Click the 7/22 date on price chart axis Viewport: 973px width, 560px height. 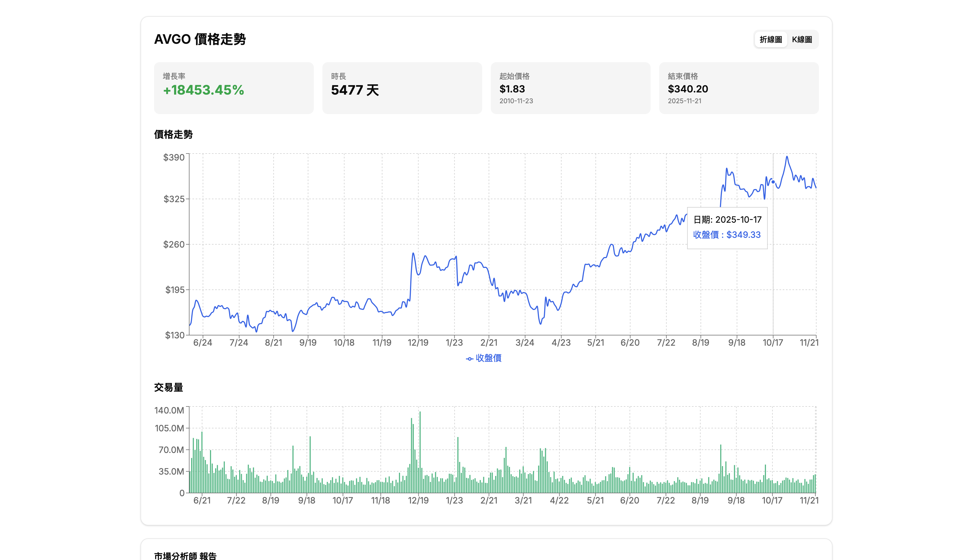(666, 343)
